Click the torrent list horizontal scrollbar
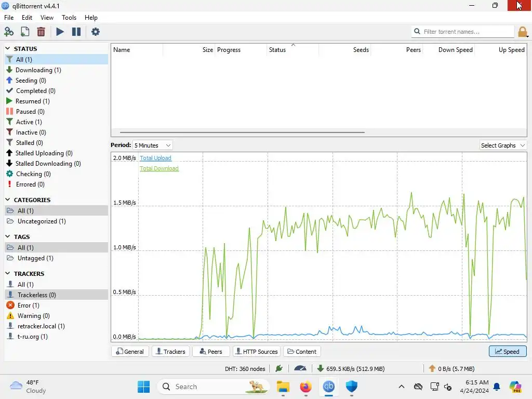 click(242, 132)
